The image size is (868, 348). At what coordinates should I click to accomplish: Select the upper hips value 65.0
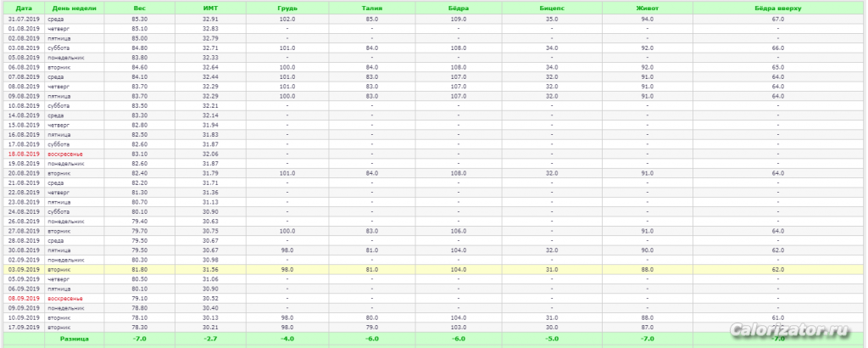coord(778,67)
